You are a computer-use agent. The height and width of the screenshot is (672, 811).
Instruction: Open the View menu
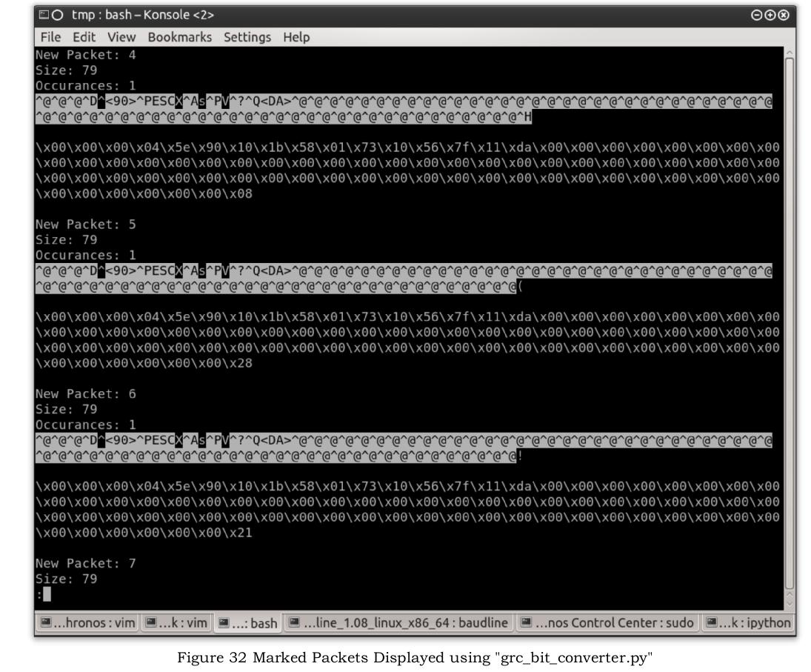point(121,37)
